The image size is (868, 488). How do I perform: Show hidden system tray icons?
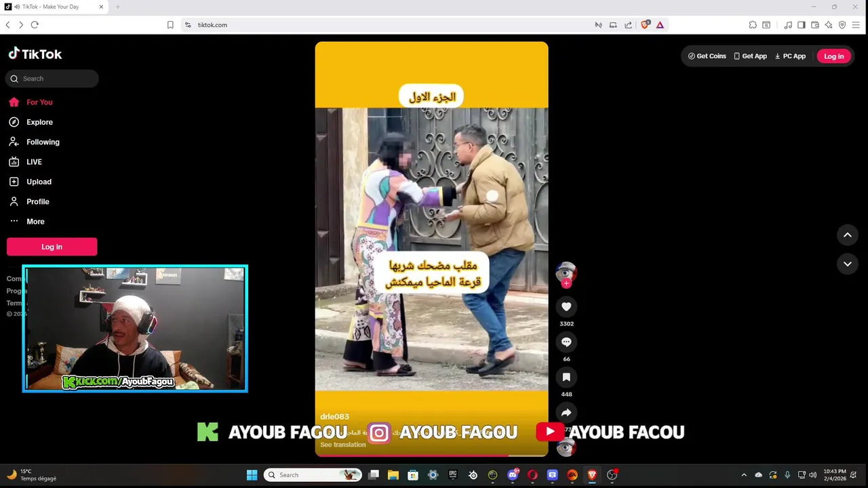tap(744, 475)
